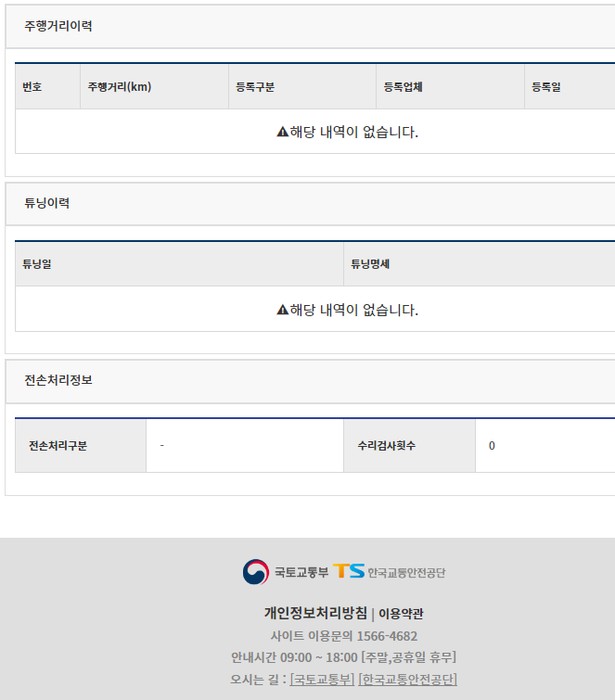Click the TS 한국교통안전공단 logo
This screenshot has height=700, width=615.
(x=389, y=571)
